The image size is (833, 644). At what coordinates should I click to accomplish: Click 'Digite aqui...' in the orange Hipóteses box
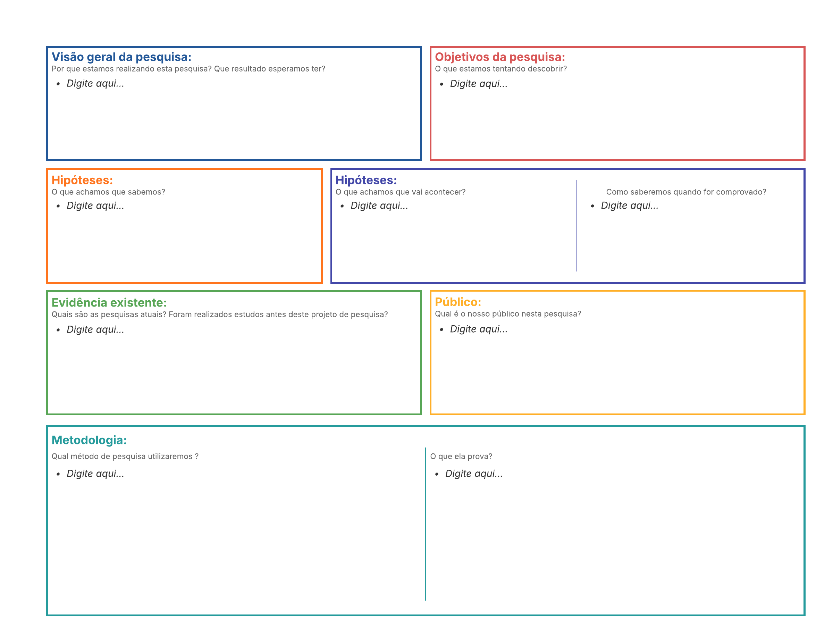tap(95, 205)
